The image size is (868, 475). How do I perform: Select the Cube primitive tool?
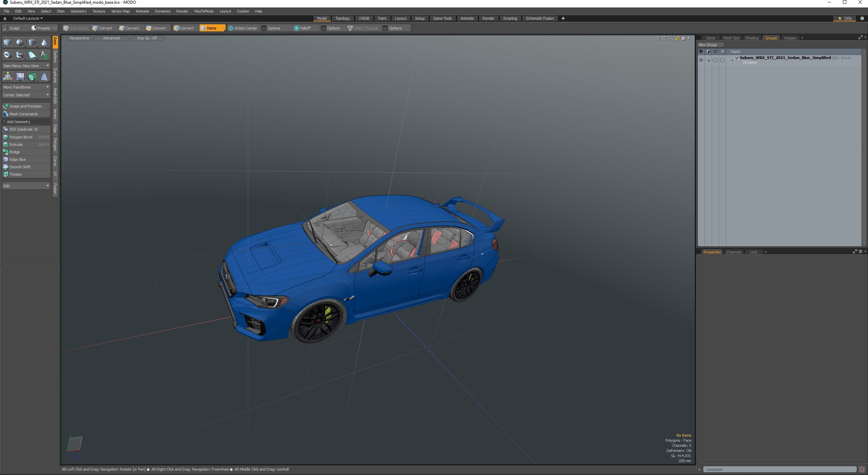[x=7, y=42]
